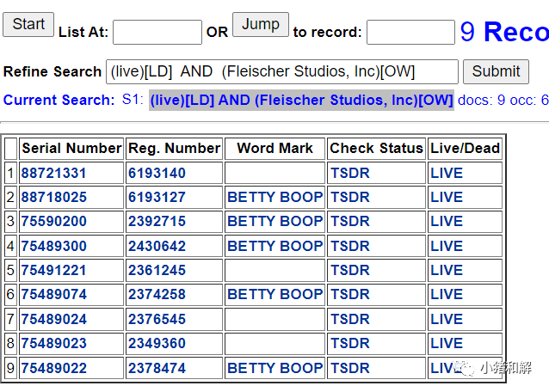Open BETTY BOOP word mark in row 6
549x392 pixels.
click(x=274, y=295)
